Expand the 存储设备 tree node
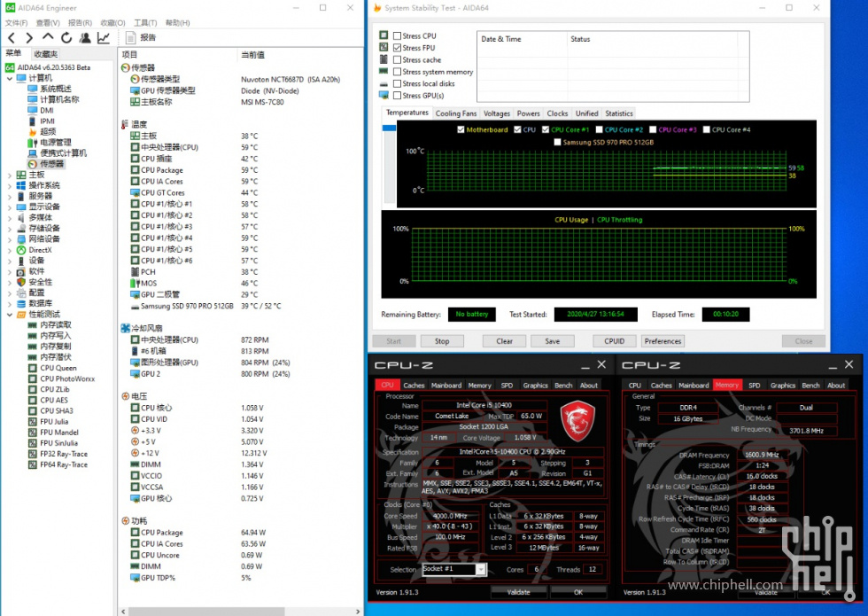 coord(10,229)
